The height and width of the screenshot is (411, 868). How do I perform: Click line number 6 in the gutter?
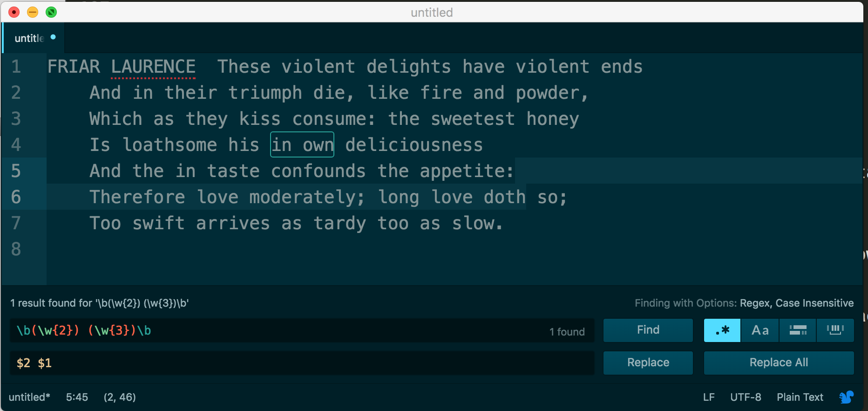[x=16, y=197]
